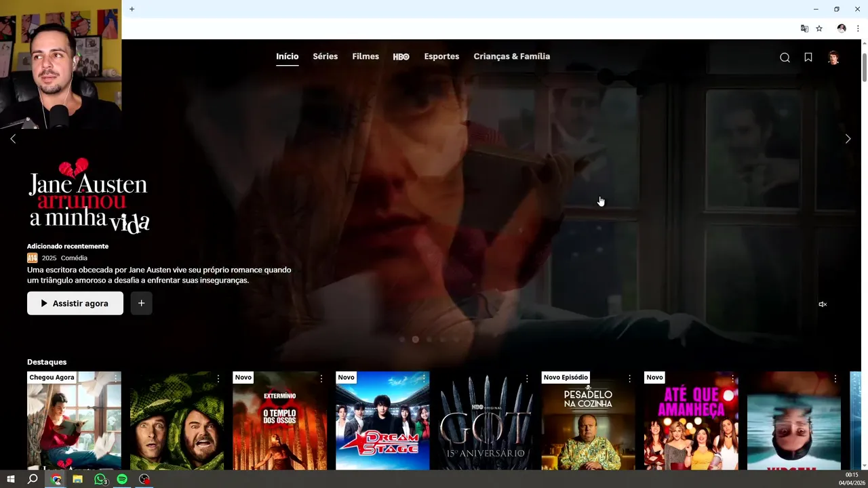
Task: Click Assistir agora button
Action: (x=75, y=303)
